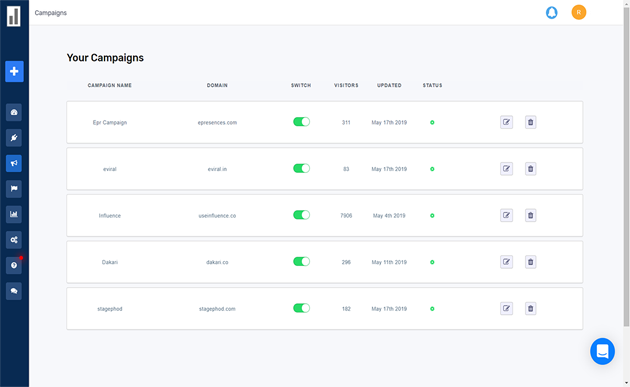Click the Influence visitors count 7906

(346, 216)
